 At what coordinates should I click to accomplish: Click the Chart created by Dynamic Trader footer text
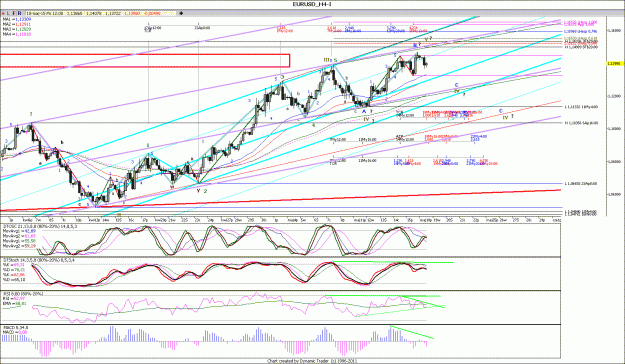click(312, 361)
